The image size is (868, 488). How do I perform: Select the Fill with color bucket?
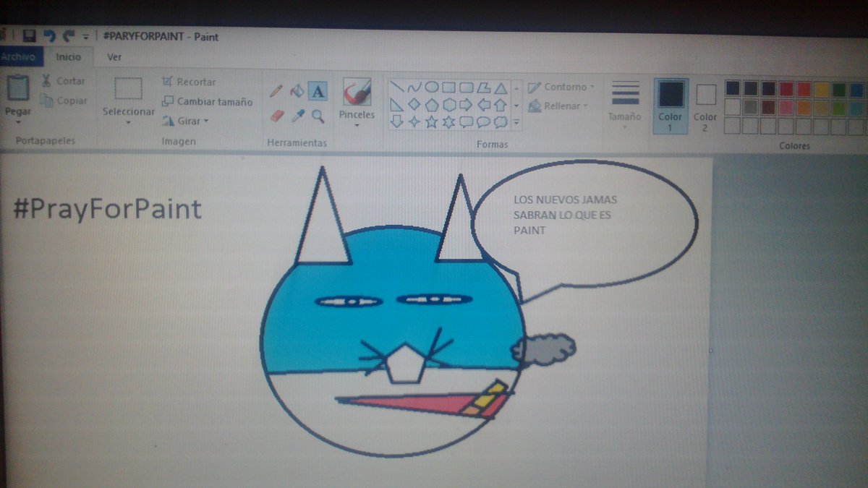click(297, 92)
